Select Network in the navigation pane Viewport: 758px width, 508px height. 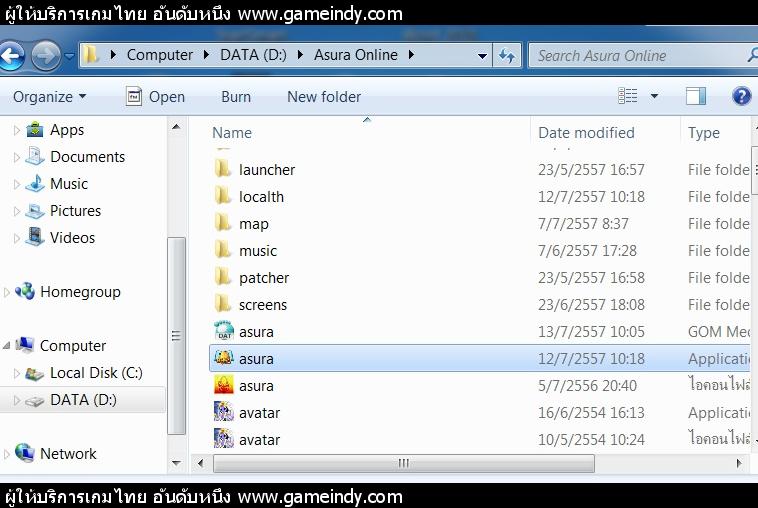pyautogui.click(x=68, y=453)
